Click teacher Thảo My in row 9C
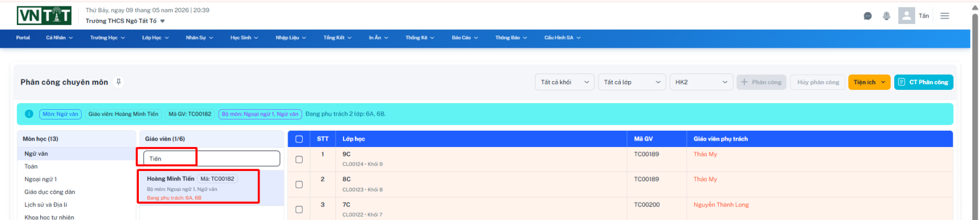The width and height of the screenshot is (980, 220). click(x=705, y=154)
